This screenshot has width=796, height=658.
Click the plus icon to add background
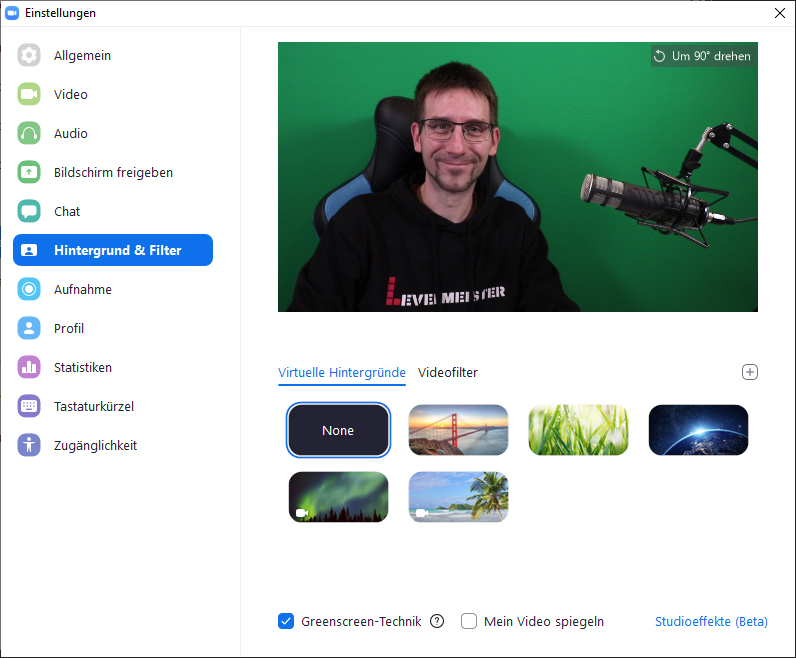750,372
